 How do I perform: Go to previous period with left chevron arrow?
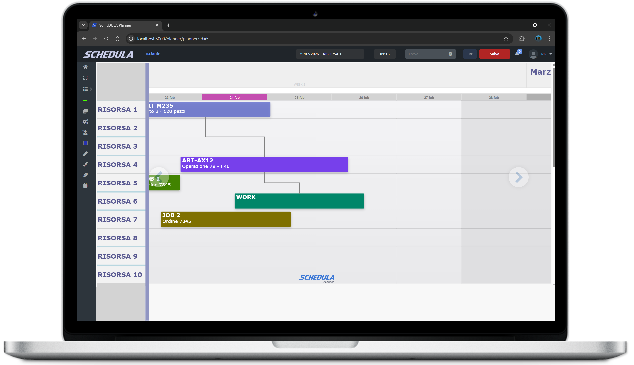[x=159, y=177]
